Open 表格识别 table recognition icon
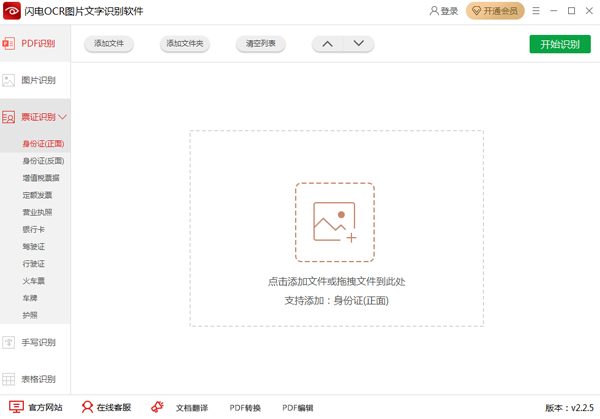 [x=9, y=379]
